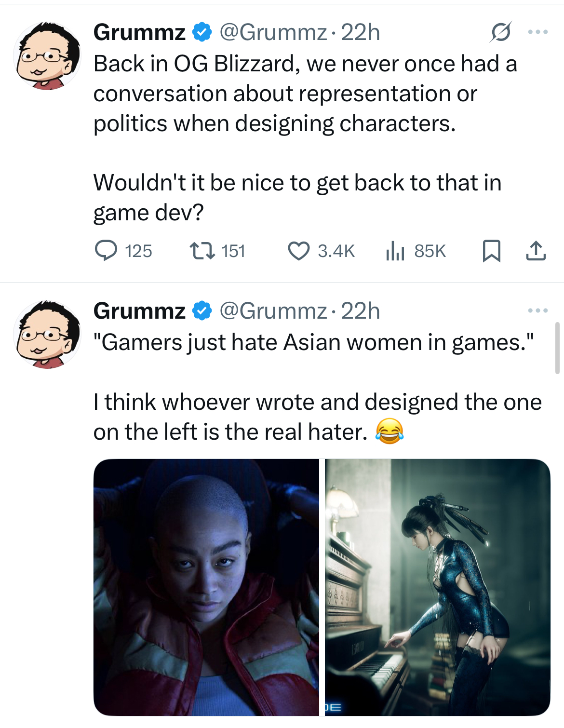Screen dimensions: 564x728
Task: Open Grummz avatar on second tweet
Action: [x=47, y=335]
